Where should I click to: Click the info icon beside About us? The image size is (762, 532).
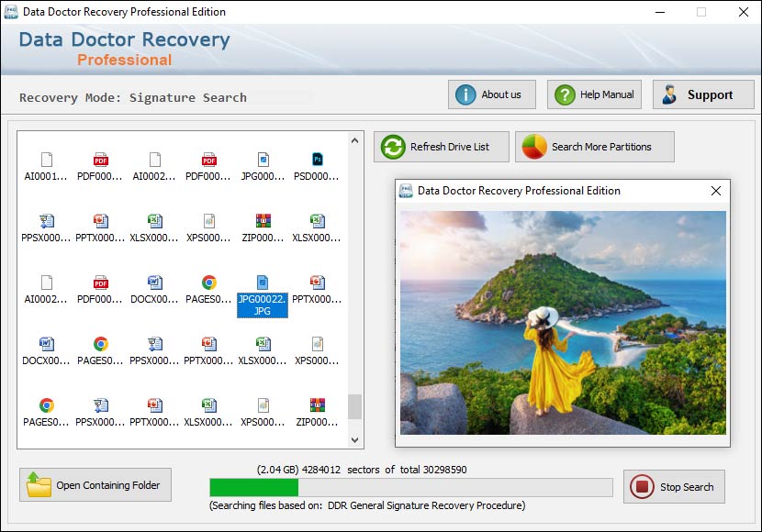[x=465, y=94]
